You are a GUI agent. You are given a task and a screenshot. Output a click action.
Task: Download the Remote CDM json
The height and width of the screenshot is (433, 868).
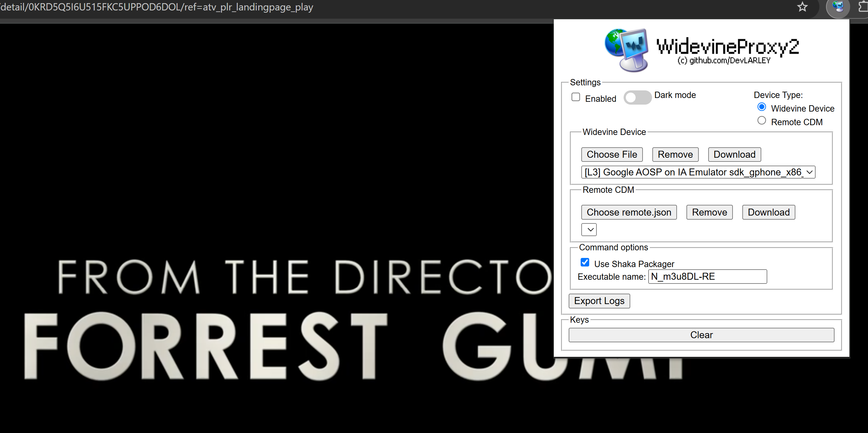coord(768,212)
